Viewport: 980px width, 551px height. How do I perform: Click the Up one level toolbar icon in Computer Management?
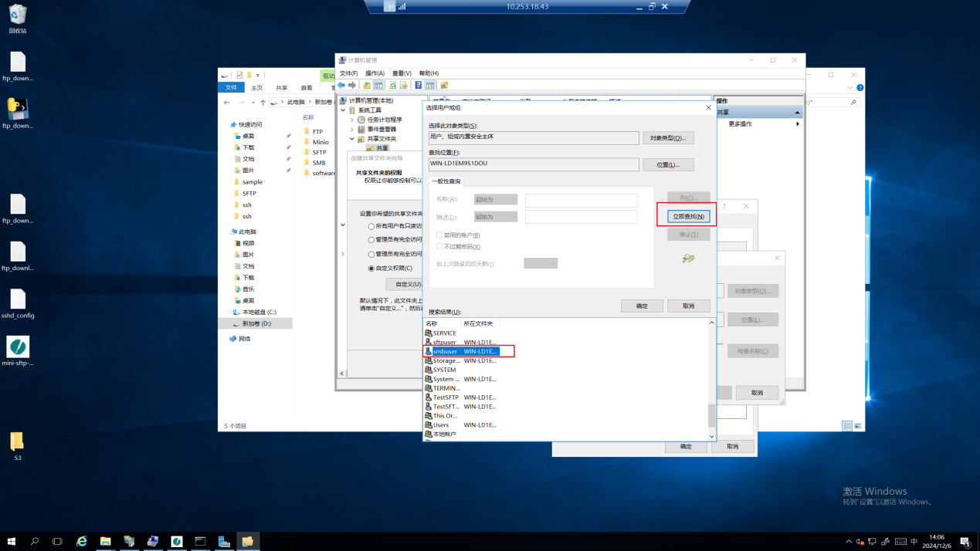[x=368, y=85]
